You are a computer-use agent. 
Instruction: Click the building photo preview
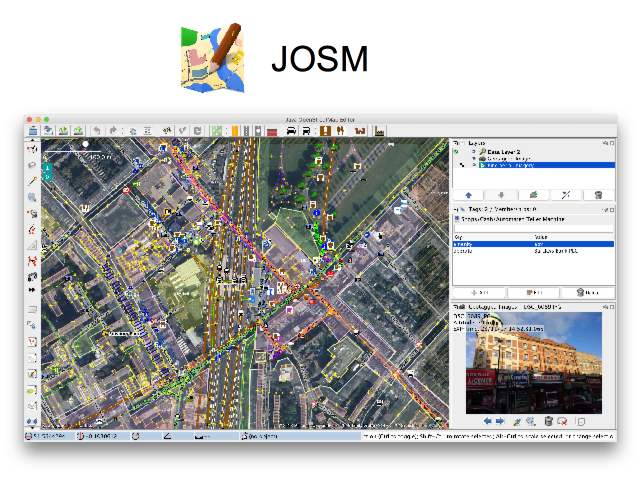[534, 363]
